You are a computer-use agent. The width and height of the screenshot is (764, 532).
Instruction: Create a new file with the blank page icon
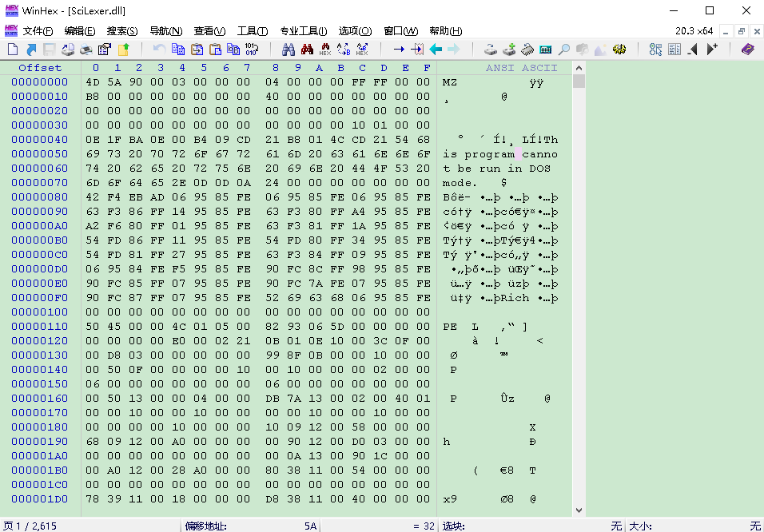(x=13, y=50)
